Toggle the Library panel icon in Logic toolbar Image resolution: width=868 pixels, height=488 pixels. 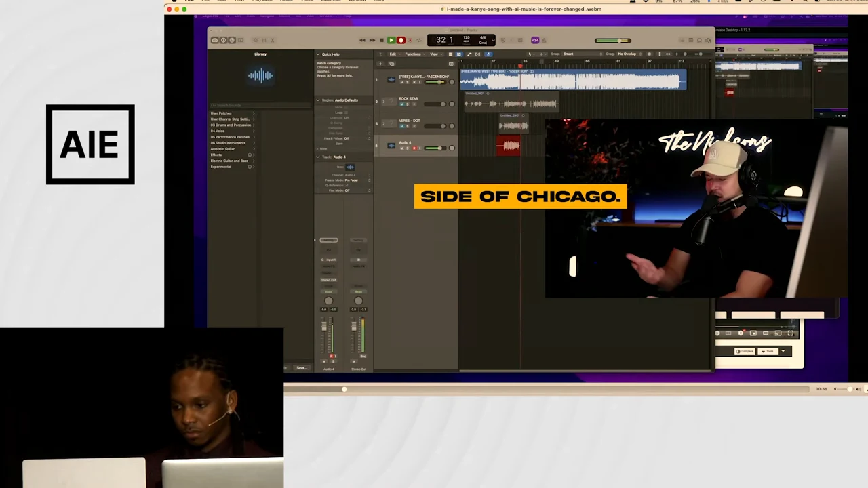(x=215, y=40)
